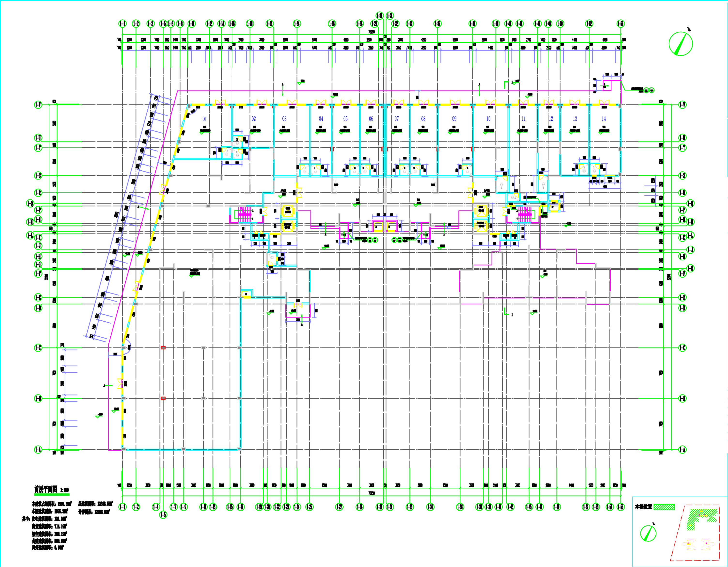Select the 其中 area breakdown label
The image size is (728, 567).
(x=26, y=519)
